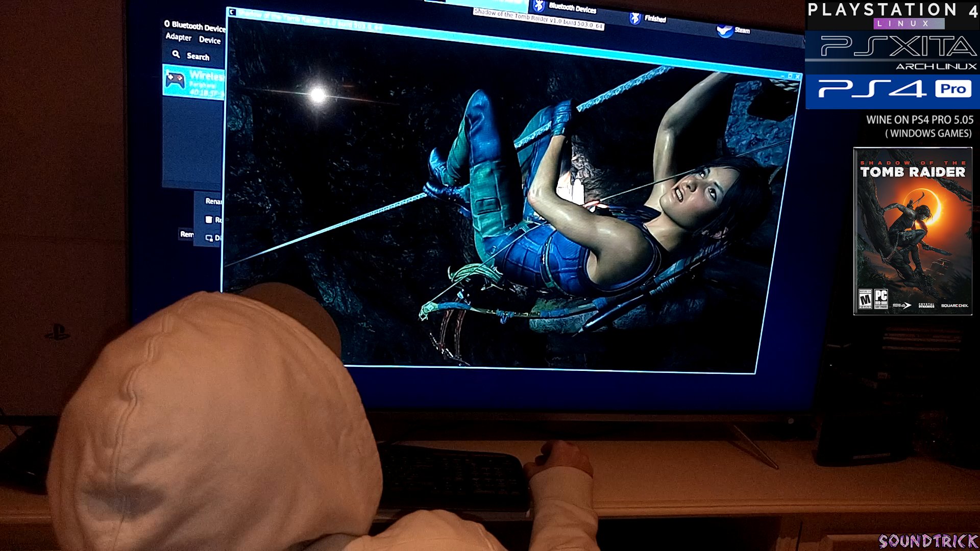Close the Shadow of the Tomb Raider window
The image size is (980, 551).
797,77
